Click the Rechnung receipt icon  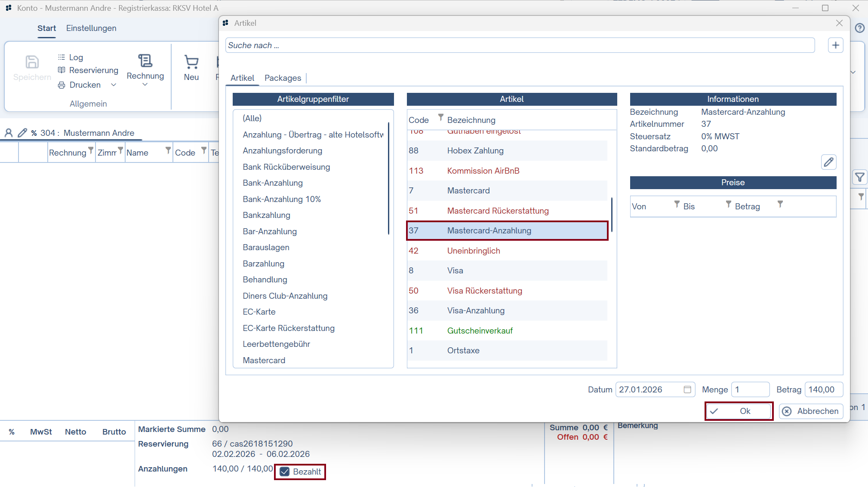[x=145, y=61]
